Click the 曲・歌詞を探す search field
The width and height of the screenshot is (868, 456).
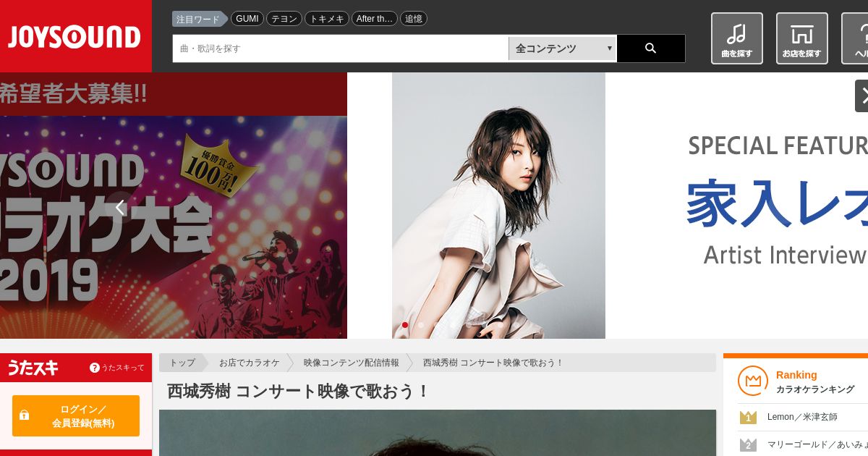[x=341, y=48]
